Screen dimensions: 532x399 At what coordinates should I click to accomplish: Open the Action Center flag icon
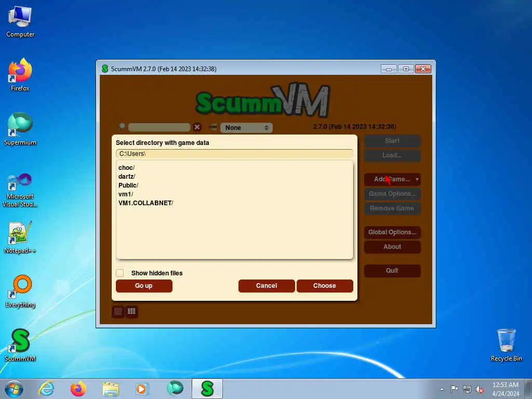pos(454,389)
